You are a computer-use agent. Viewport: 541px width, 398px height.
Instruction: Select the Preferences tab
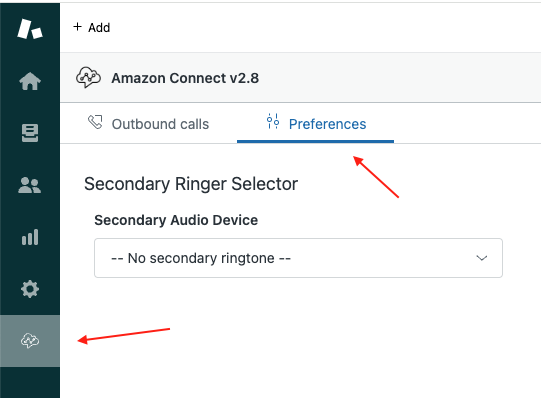[x=315, y=123]
